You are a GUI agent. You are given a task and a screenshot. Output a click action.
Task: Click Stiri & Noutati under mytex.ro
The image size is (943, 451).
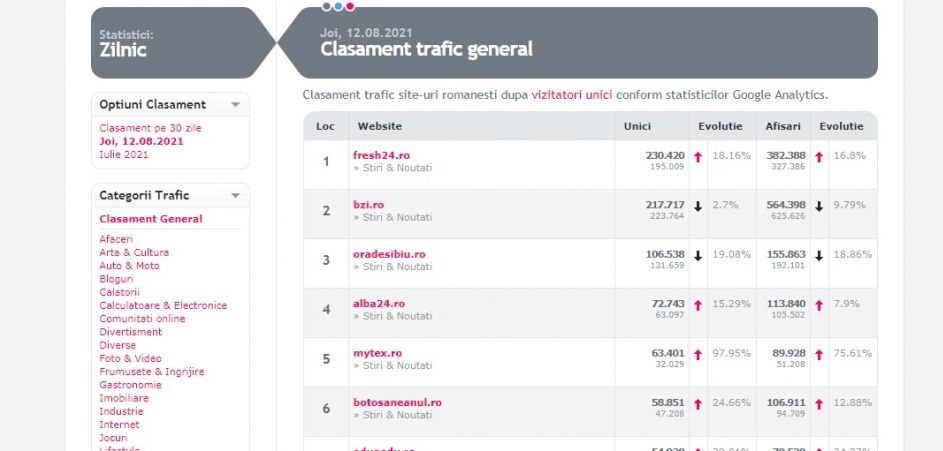coord(397,365)
